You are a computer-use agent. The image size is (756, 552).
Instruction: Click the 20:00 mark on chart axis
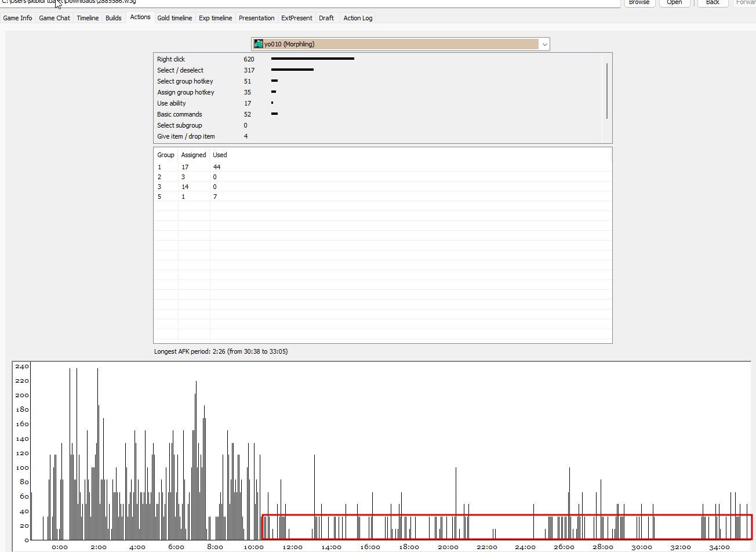[448, 547]
